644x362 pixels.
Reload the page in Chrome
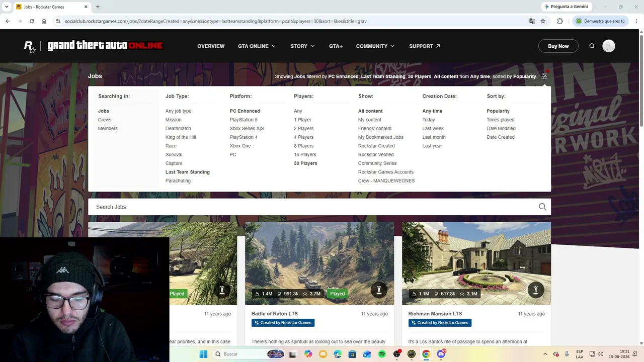pyautogui.click(x=32, y=21)
